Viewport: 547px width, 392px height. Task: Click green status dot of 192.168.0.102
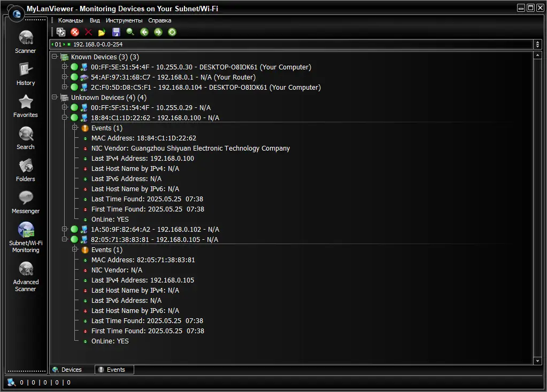pos(74,229)
